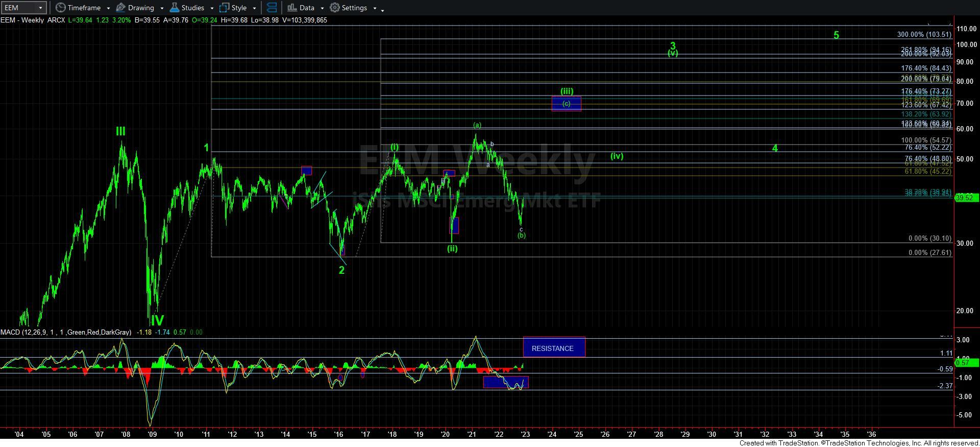Click the Drawing pencil icon
This screenshot has width=980, height=447.
[x=121, y=8]
